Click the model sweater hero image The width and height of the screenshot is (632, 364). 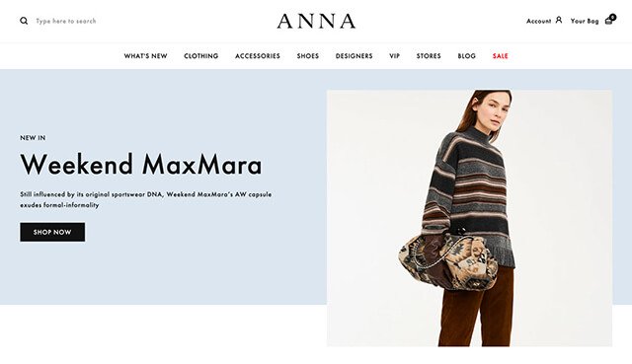pyautogui.click(x=470, y=218)
